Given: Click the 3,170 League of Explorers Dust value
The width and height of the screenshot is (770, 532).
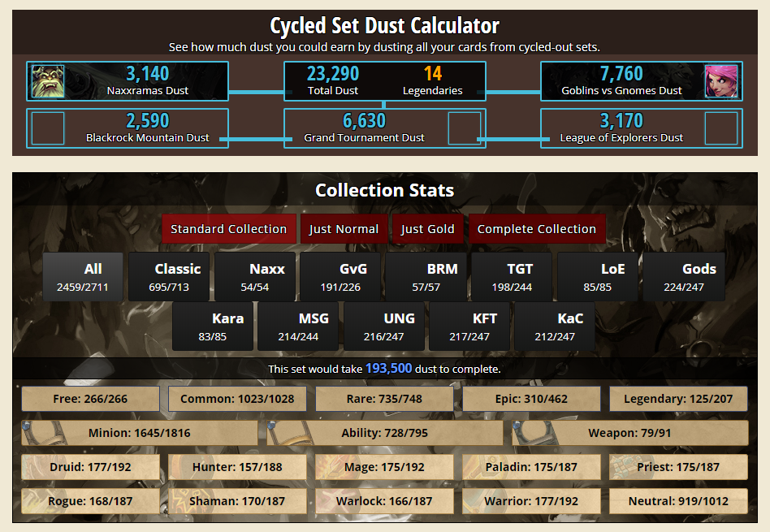Looking at the screenshot, I should pyautogui.click(x=621, y=121).
